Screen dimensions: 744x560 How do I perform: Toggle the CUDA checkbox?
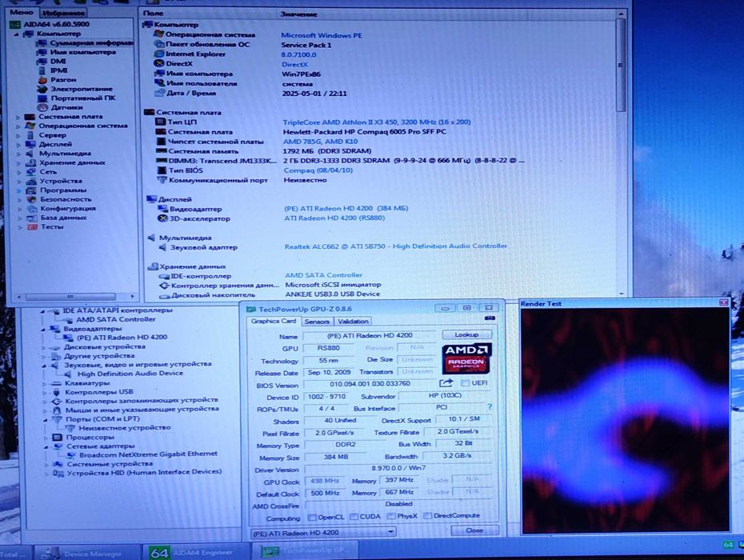point(354,516)
